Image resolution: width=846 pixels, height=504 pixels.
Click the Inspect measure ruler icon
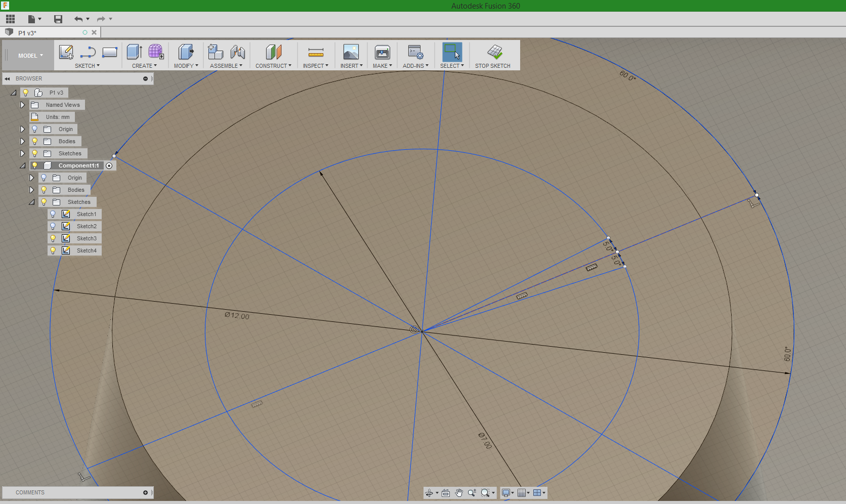316,52
